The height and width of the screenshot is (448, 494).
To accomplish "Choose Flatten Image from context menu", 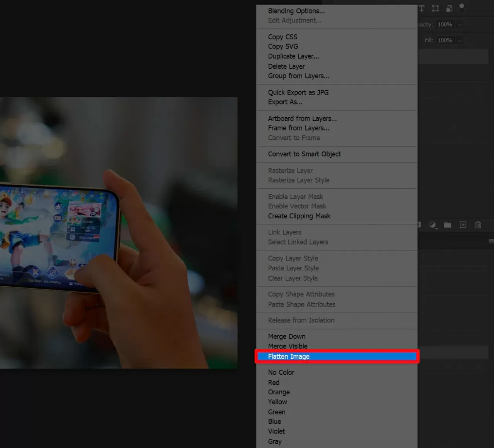I will (x=289, y=357).
